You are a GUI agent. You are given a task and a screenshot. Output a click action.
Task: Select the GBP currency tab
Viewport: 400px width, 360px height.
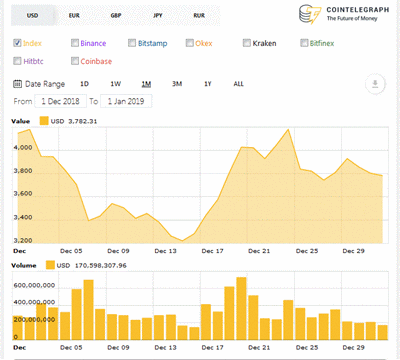[116, 15]
